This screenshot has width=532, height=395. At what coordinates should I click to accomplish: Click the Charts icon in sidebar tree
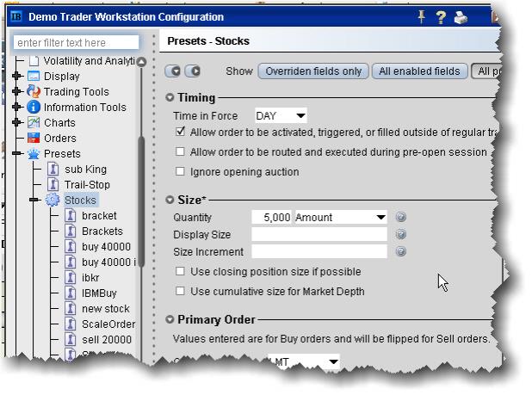pos(34,123)
